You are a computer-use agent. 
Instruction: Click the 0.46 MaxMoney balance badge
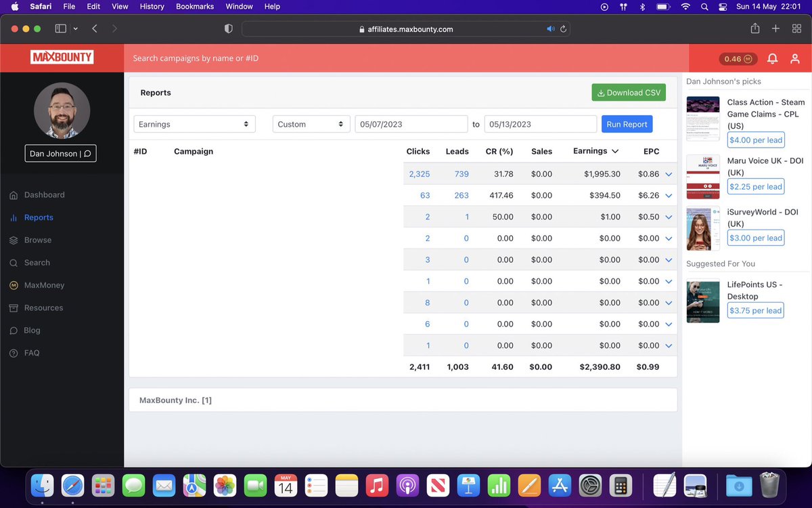pyautogui.click(x=738, y=59)
